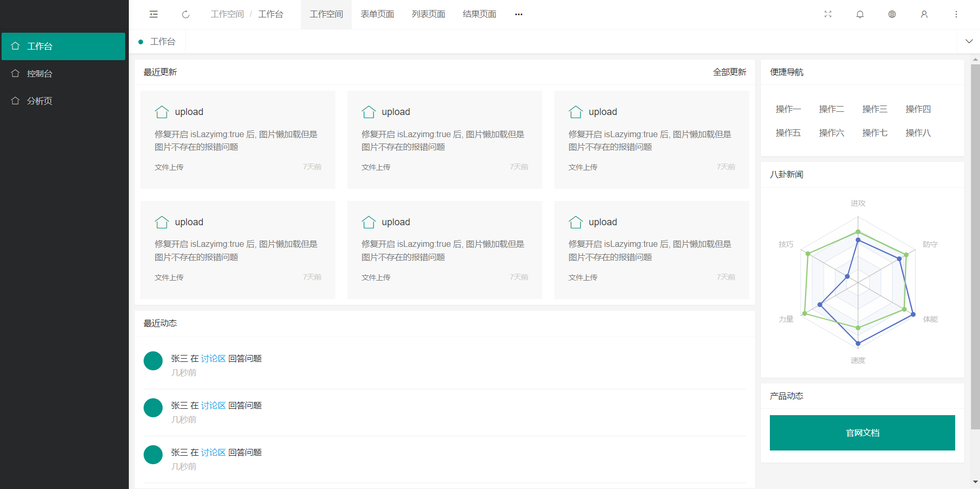Screen dimensions: 980x489
Task: Click the 八卦新闻 panel title
Action: pos(787,175)
